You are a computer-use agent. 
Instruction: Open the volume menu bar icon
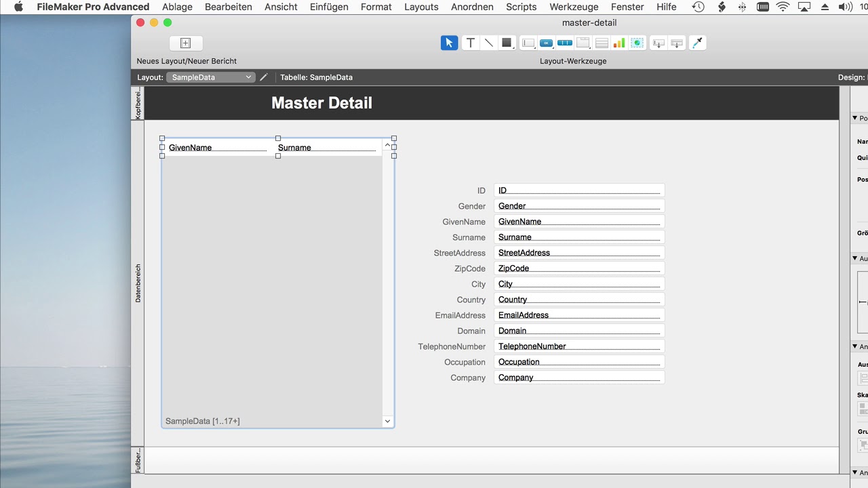846,7
